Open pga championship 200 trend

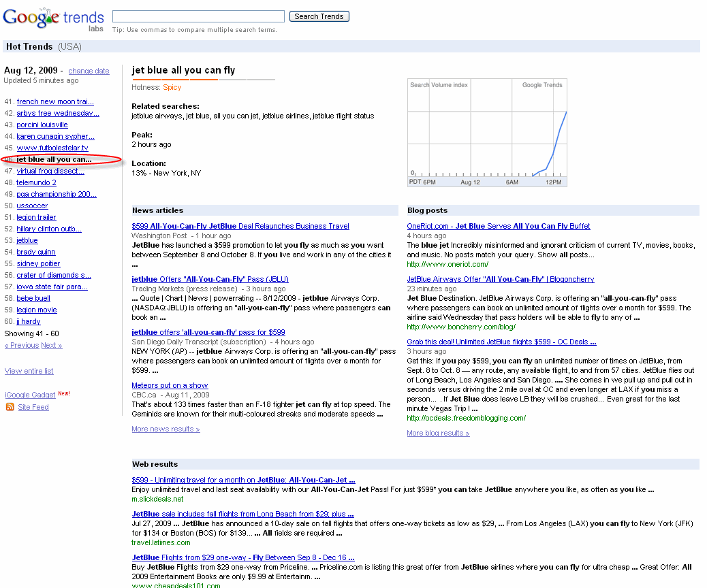point(57,194)
